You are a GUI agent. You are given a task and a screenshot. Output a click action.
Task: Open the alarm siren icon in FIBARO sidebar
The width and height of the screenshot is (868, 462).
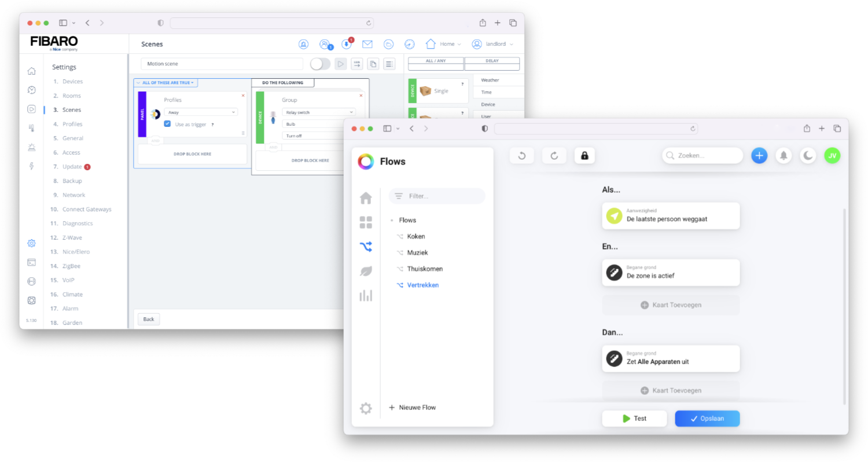31,147
